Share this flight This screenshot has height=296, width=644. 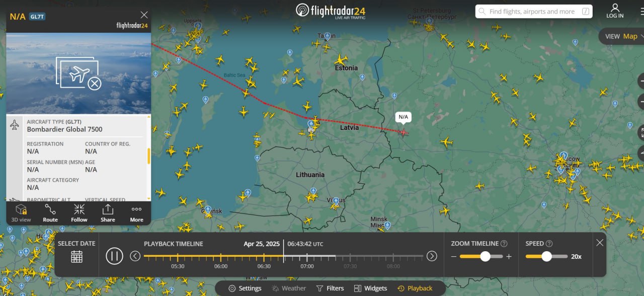(108, 213)
